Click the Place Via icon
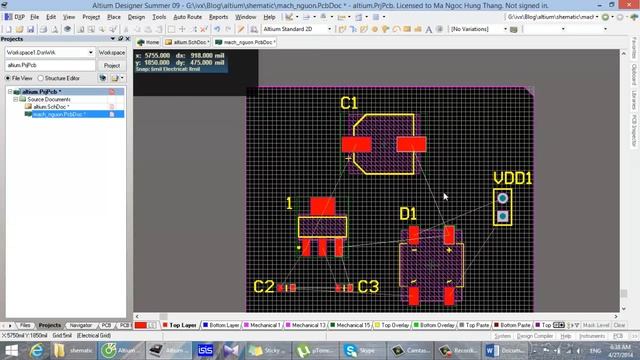The height and width of the screenshot is (360, 640). pos(385,29)
